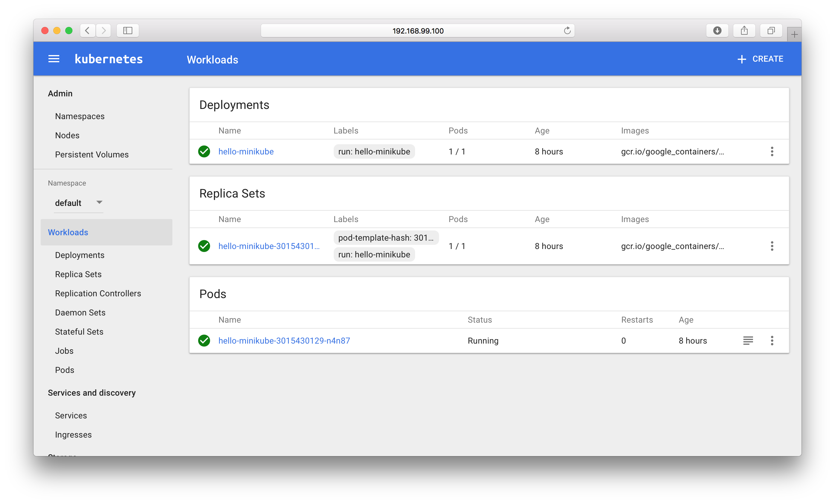Open a new tab with the plus icon

point(794,34)
